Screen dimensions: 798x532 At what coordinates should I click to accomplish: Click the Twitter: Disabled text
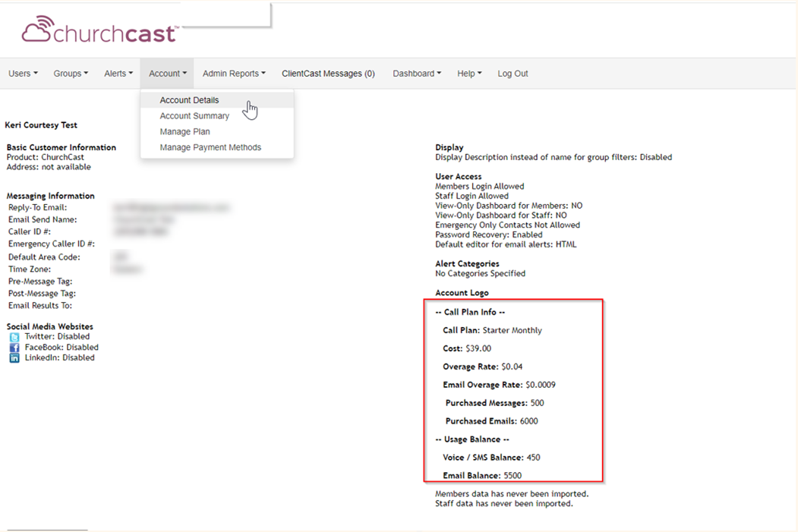click(x=57, y=336)
